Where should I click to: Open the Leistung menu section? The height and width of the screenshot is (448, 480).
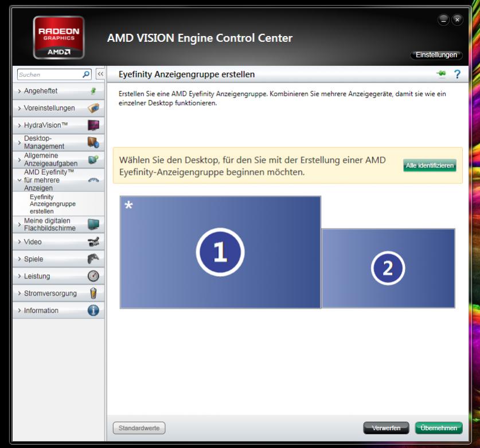[58, 276]
